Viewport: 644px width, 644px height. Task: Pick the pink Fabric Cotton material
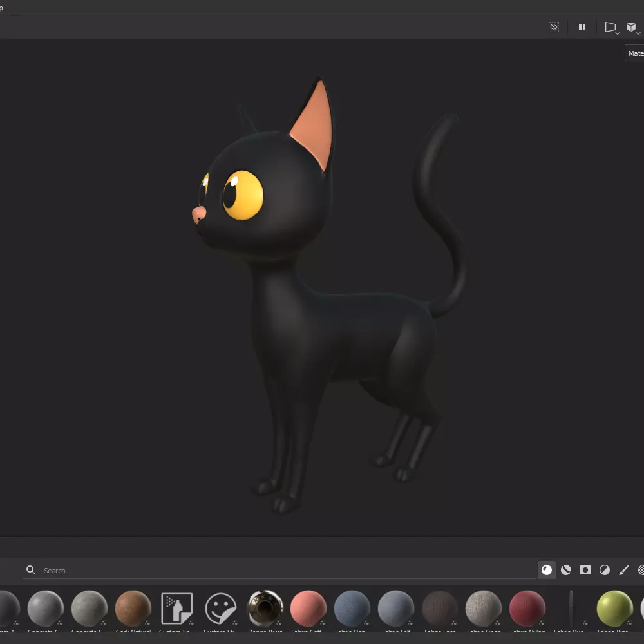[308, 609]
